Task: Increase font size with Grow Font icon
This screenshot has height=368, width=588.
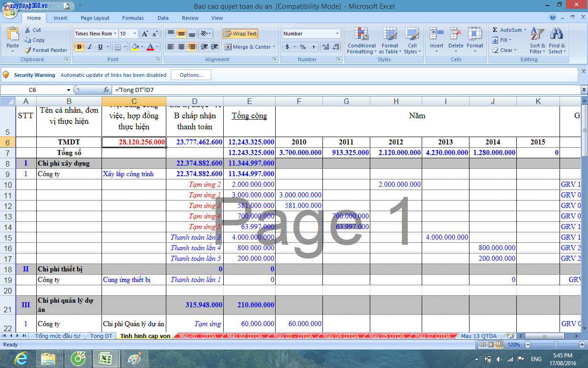Action: tap(144, 34)
